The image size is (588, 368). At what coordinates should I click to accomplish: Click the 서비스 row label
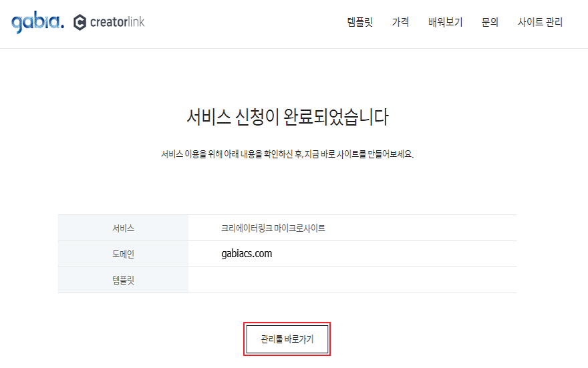(x=123, y=228)
